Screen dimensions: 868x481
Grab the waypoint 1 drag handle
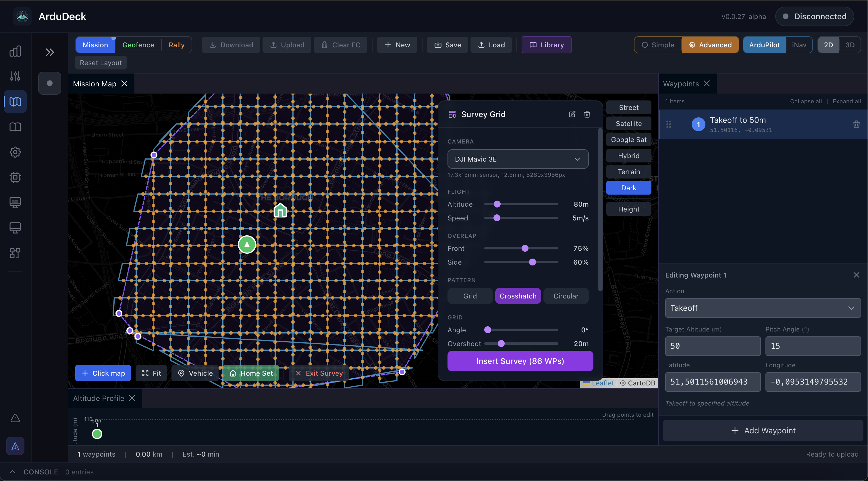click(x=669, y=125)
